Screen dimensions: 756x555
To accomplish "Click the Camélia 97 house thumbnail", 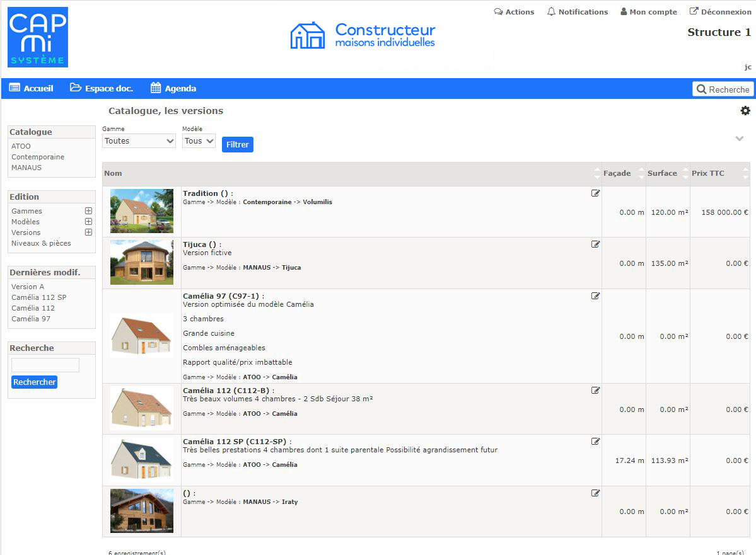I will [141, 336].
